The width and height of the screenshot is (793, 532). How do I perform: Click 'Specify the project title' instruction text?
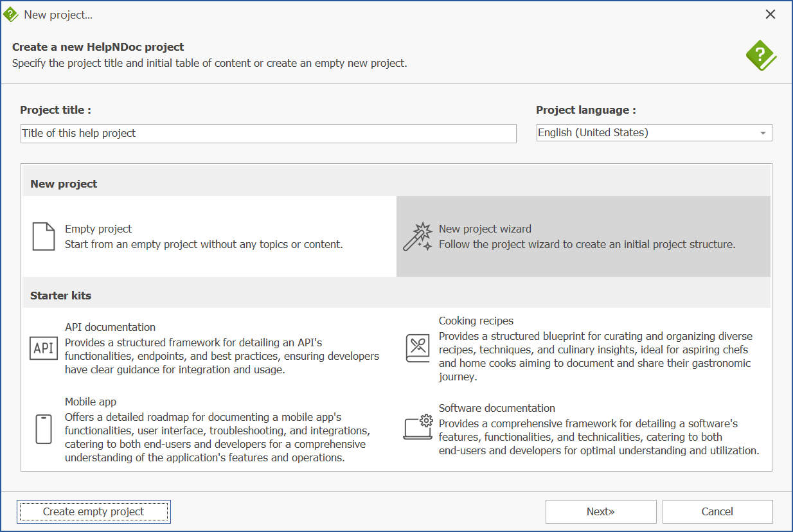[x=209, y=63]
